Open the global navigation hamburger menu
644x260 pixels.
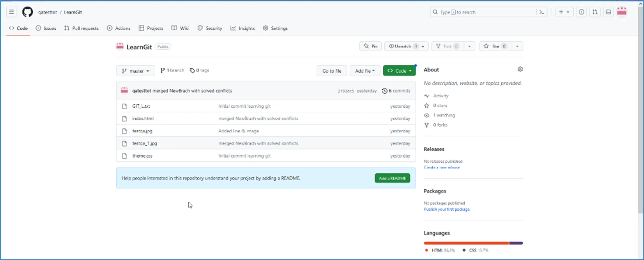(11, 12)
